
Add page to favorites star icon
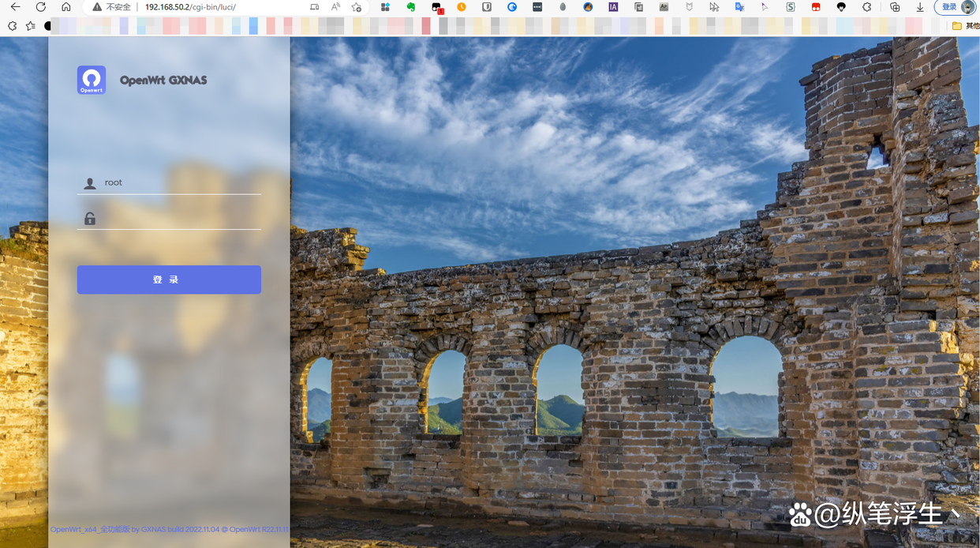(x=357, y=7)
